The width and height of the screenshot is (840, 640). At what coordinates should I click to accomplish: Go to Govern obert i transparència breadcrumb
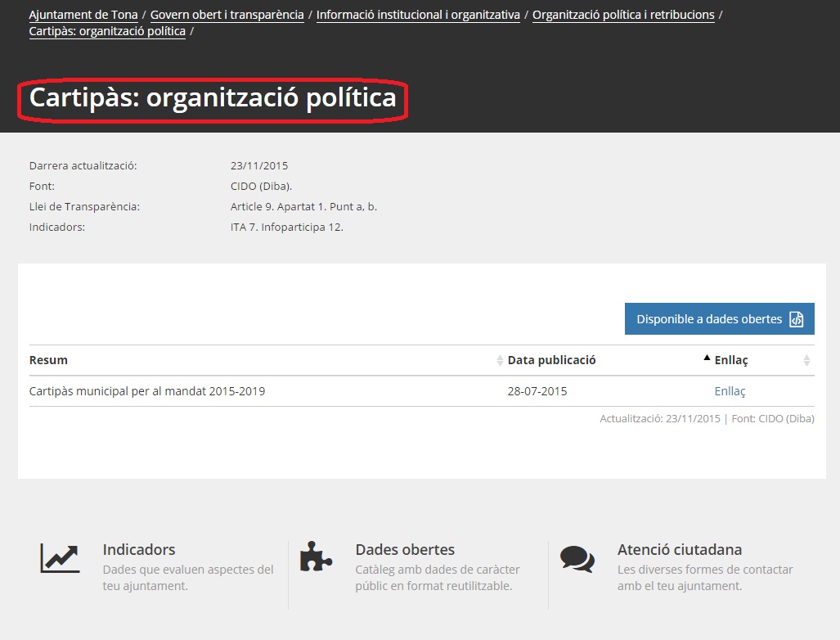(227, 15)
